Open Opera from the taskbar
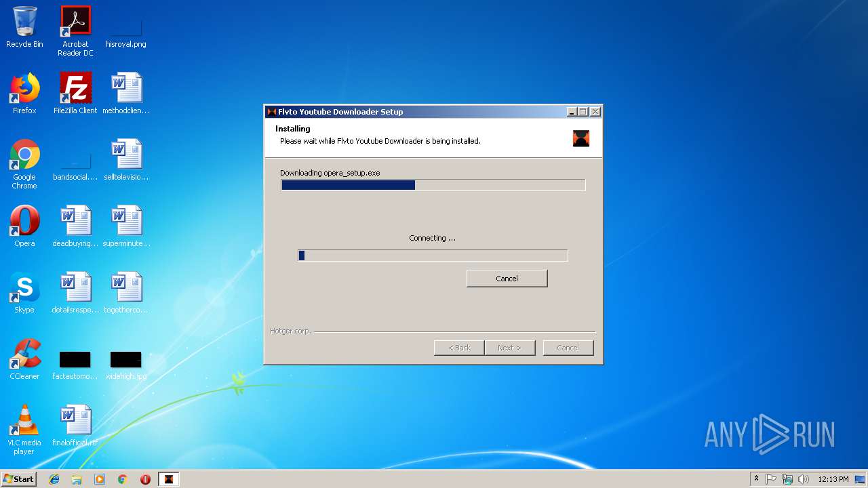 pyautogui.click(x=145, y=479)
